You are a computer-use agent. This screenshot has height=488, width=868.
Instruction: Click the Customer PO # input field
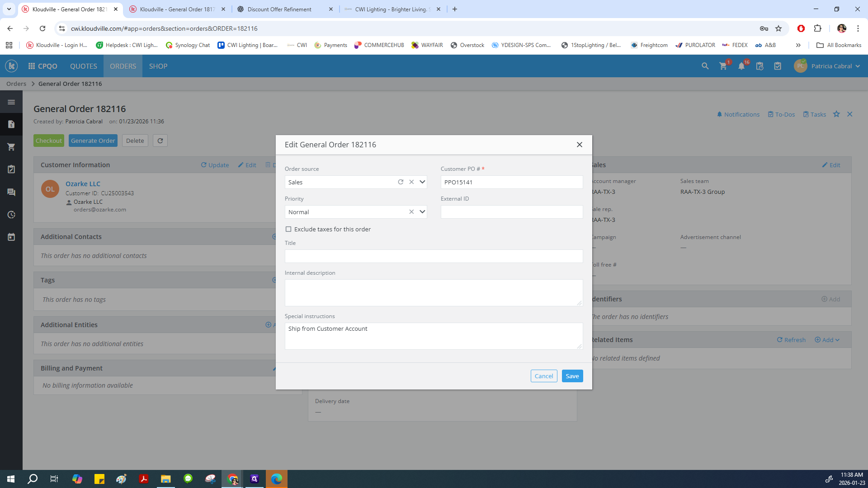(511, 182)
